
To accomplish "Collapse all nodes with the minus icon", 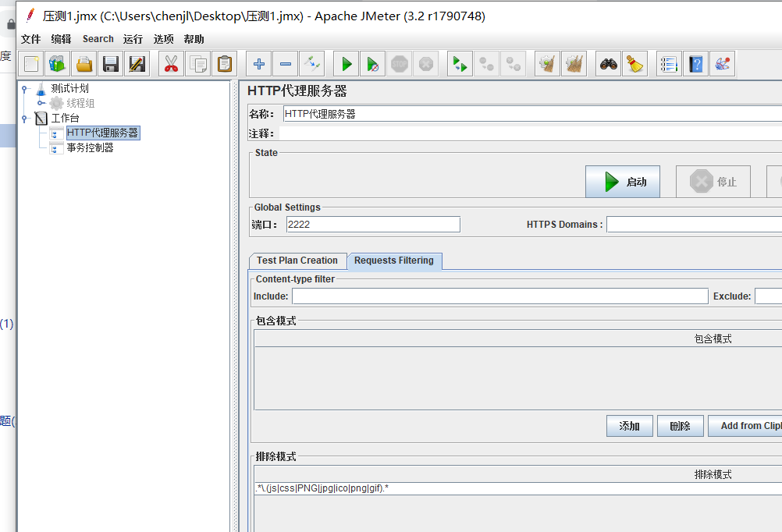I will point(286,64).
